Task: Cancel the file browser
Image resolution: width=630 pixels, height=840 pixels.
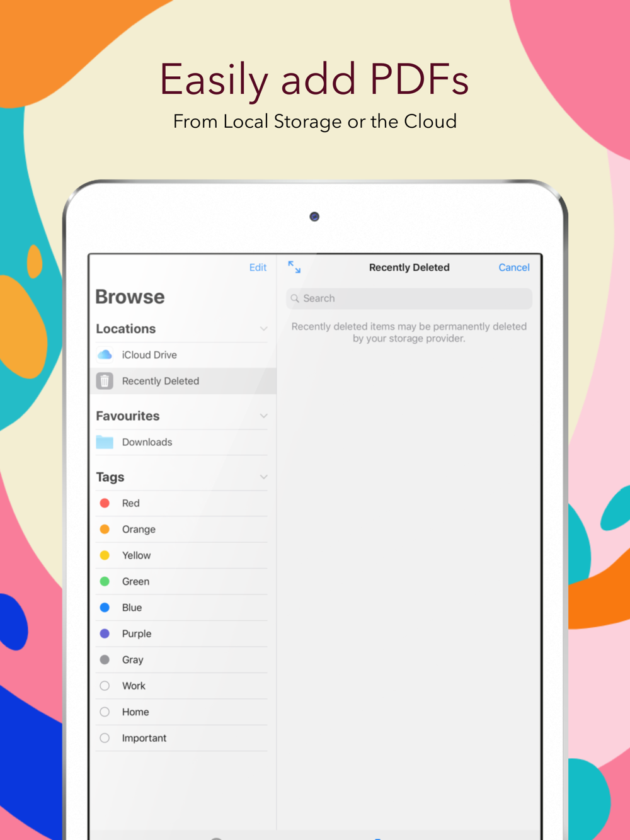Action: point(514,268)
